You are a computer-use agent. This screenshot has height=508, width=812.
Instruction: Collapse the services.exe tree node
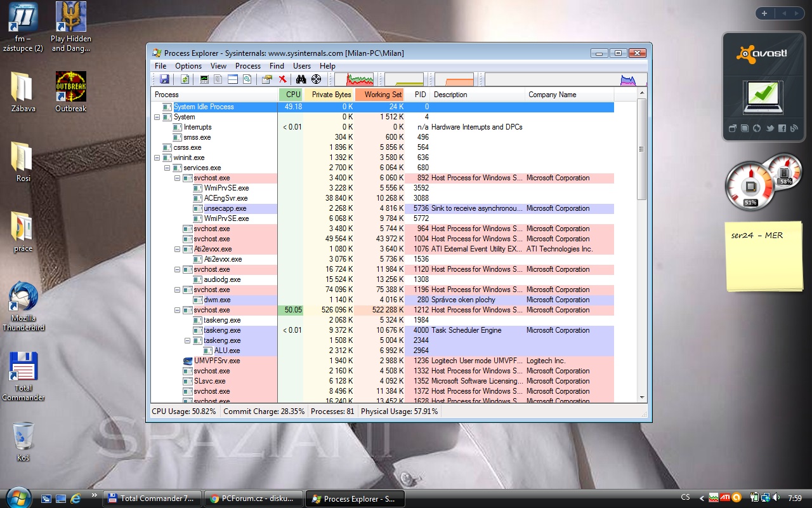tap(167, 168)
